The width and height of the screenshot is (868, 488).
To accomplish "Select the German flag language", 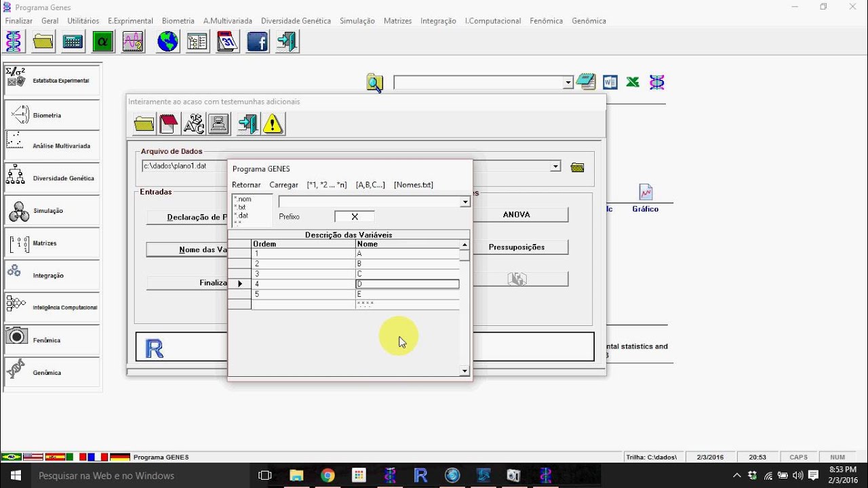I will pos(119,457).
